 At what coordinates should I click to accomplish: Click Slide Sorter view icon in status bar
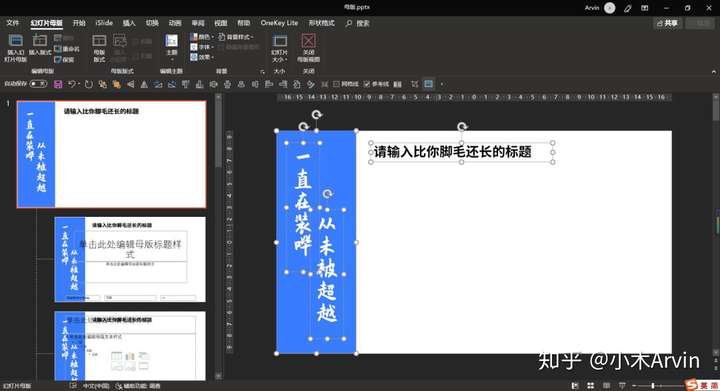[591, 385]
